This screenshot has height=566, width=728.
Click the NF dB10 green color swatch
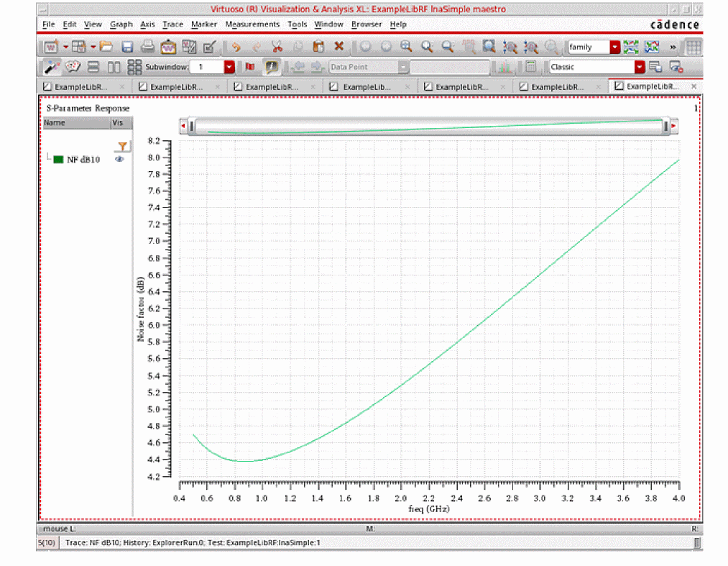(58, 160)
